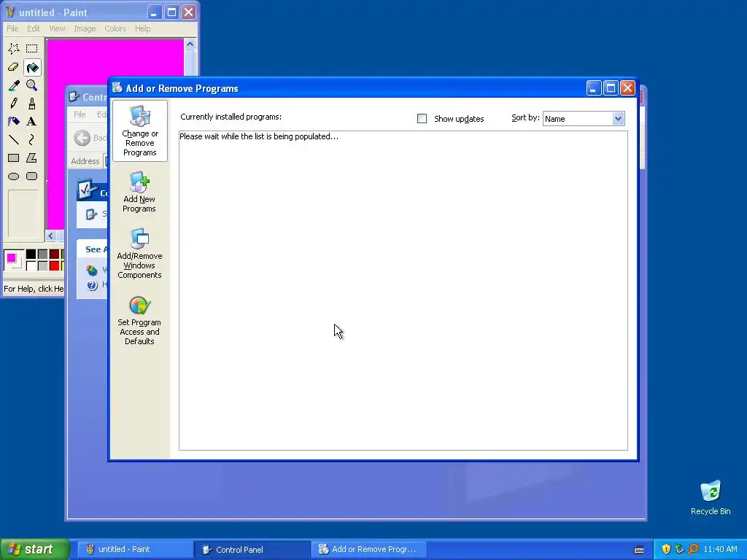Screen dimensions: 747x560
Task: Choose the Polygon tool in Paint
Action: tap(32, 158)
